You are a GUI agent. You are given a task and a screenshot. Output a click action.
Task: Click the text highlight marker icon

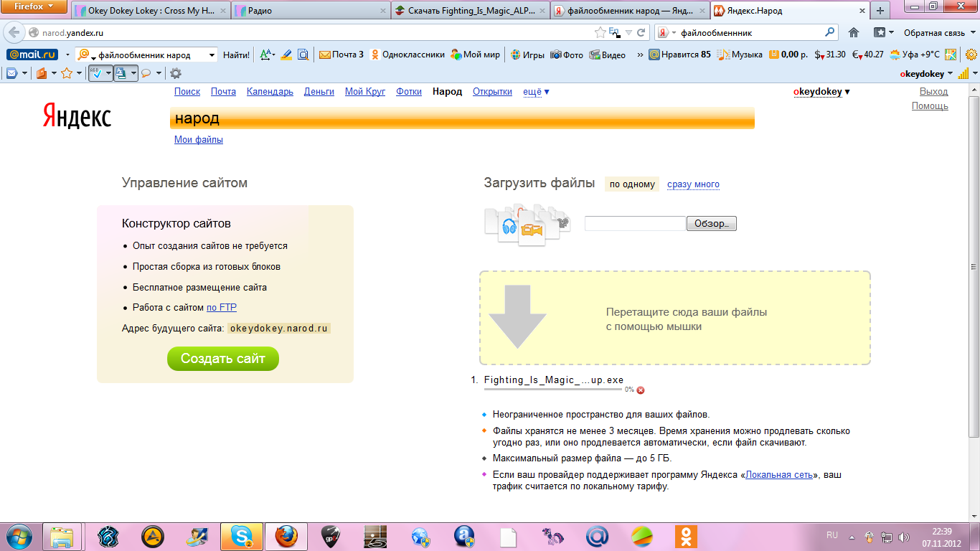pos(286,55)
